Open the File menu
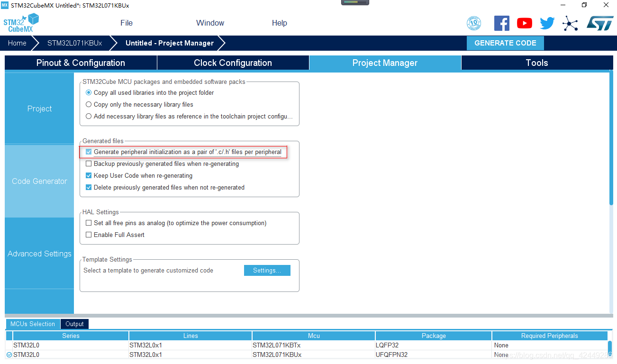Viewport: 617px width, 364px height. pyautogui.click(x=127, y=23)
